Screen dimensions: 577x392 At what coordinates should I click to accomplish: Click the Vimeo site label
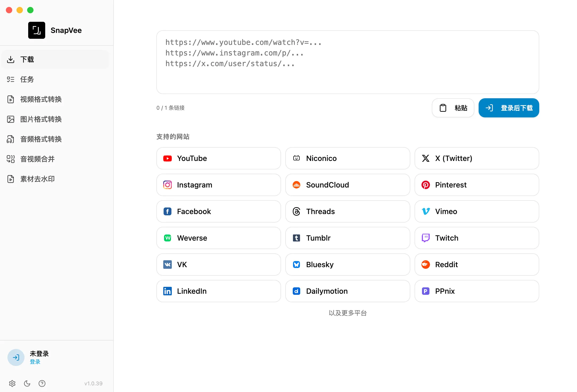tap(446, 211)
